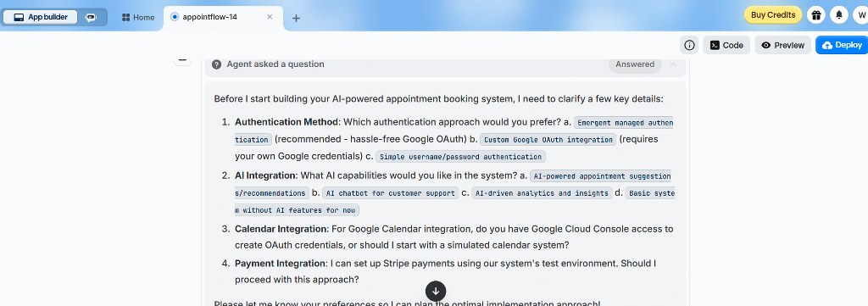
Task: Open the gift rewards icon
Action: coord(816,15)
